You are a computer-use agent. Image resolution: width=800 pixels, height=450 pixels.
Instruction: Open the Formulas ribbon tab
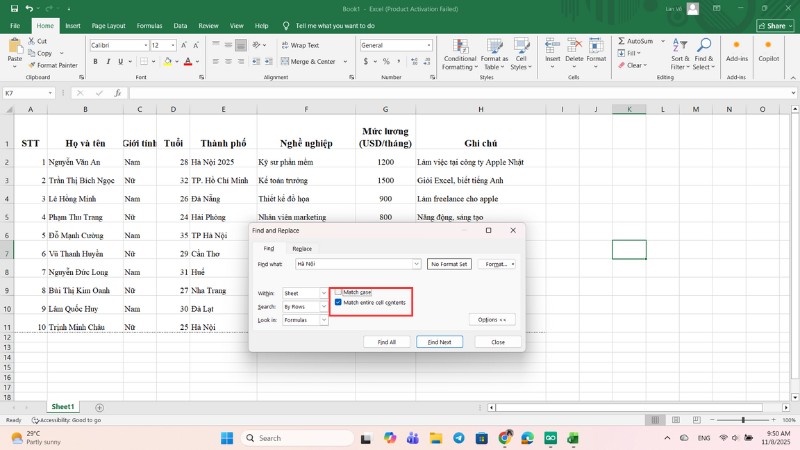pos(149,25)
